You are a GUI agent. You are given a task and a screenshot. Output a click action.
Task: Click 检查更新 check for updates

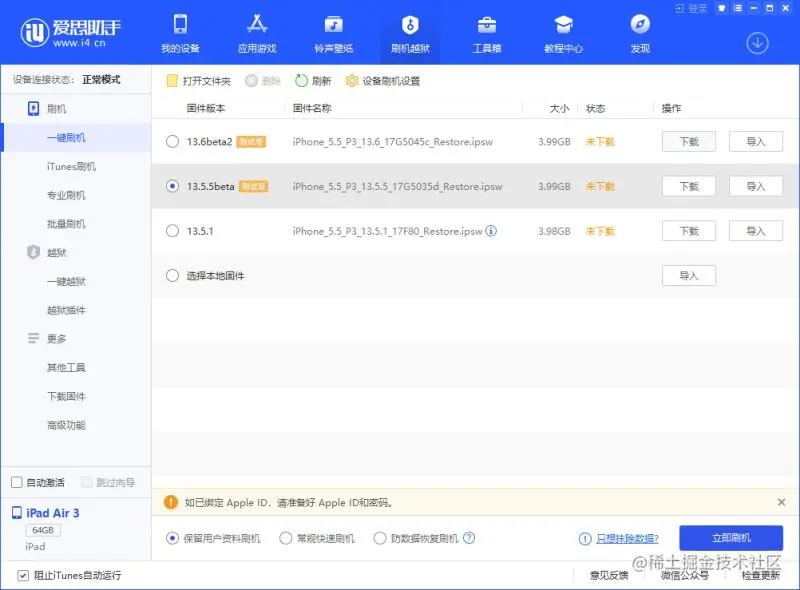coord(761,575)
